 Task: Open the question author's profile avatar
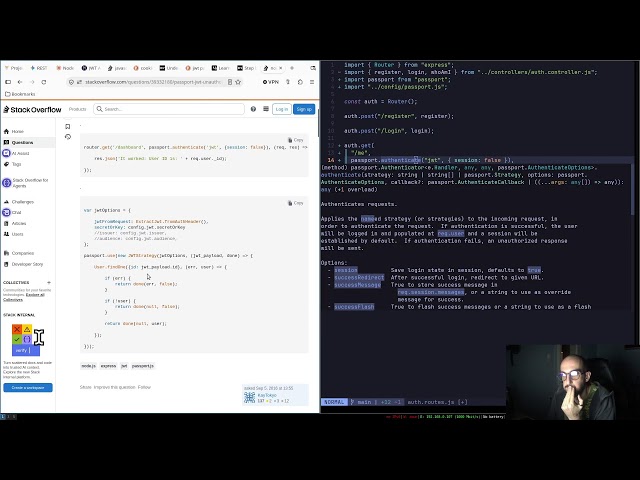coord(249,398)
